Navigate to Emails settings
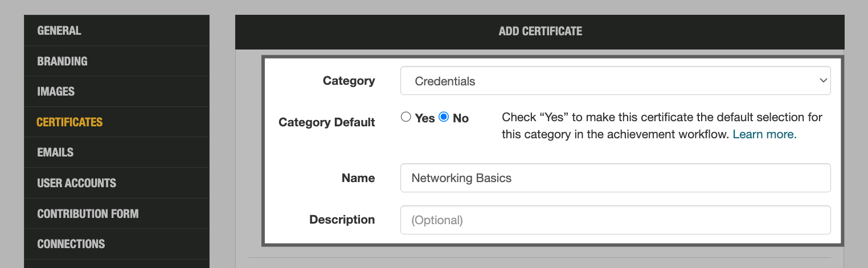868x268 pixels. pos(55,152)
